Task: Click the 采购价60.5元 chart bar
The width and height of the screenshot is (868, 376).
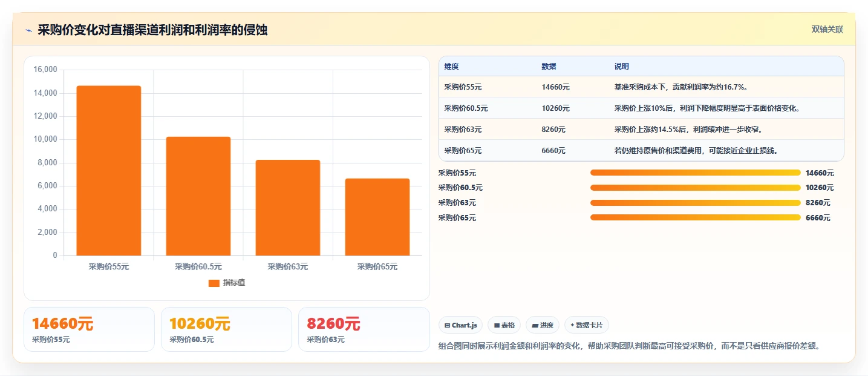Action: 198,196
